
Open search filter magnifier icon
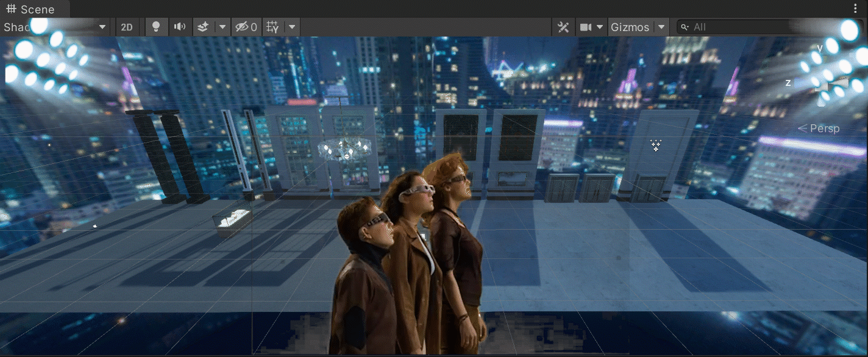[x=685, y=27]
